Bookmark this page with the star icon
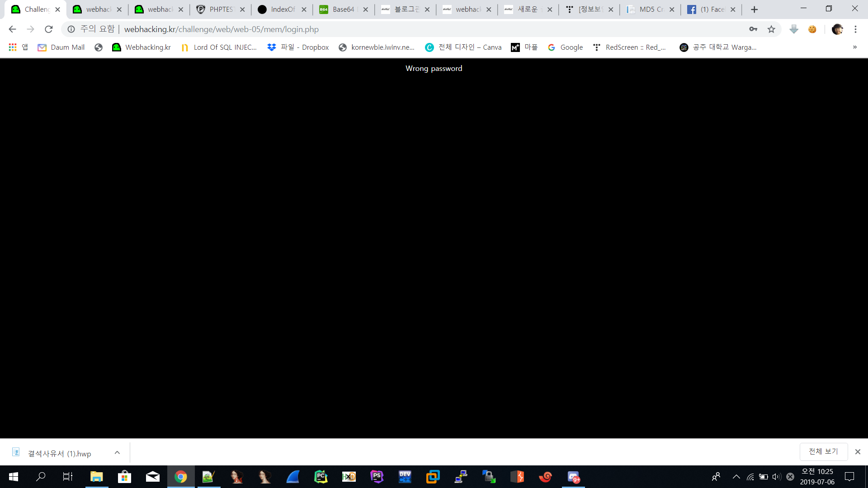Screen dimensions: 868x488 771,29
